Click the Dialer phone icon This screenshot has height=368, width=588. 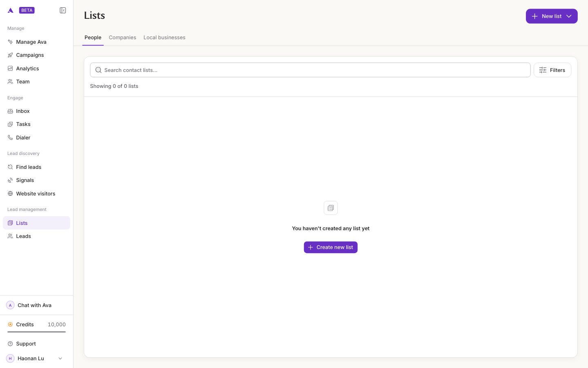point(10,137)
